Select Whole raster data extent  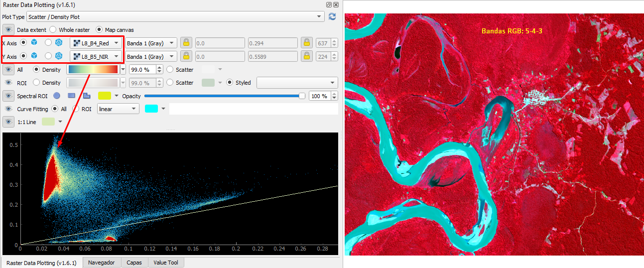point(53,30)
